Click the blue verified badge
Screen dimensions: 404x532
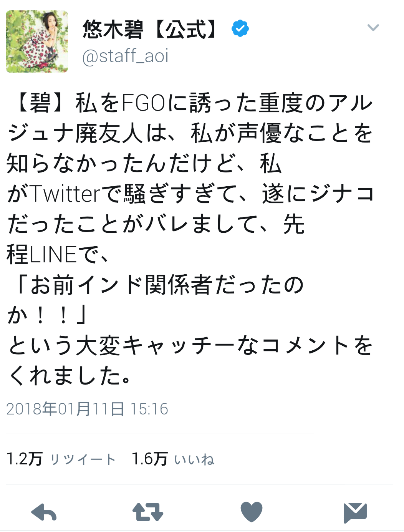[x=240, y=28]
